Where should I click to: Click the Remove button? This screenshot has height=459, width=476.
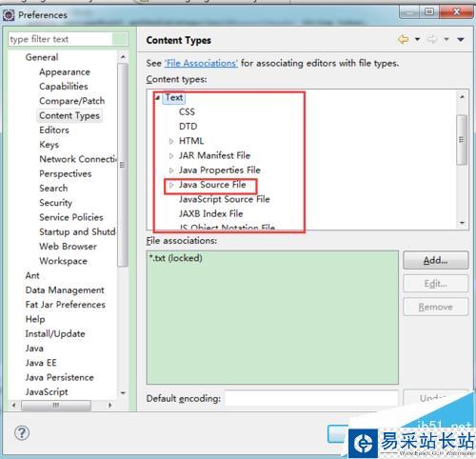pos(436,307)
